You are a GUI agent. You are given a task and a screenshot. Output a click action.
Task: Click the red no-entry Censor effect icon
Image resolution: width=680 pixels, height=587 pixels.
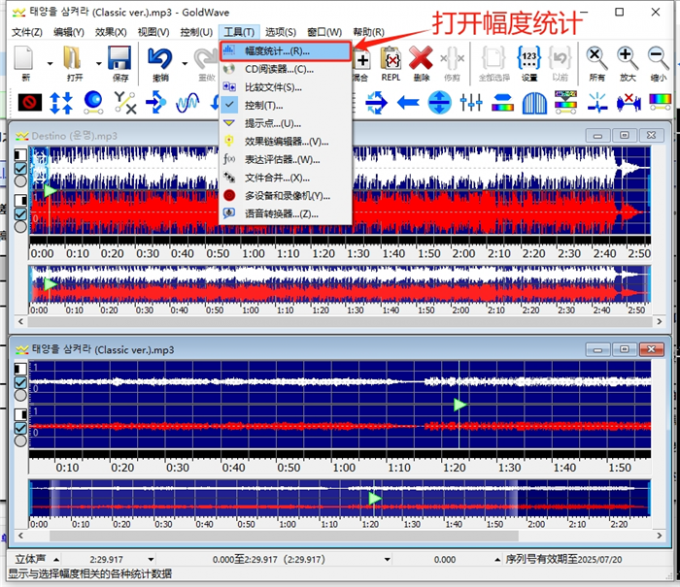click(30, 103)
